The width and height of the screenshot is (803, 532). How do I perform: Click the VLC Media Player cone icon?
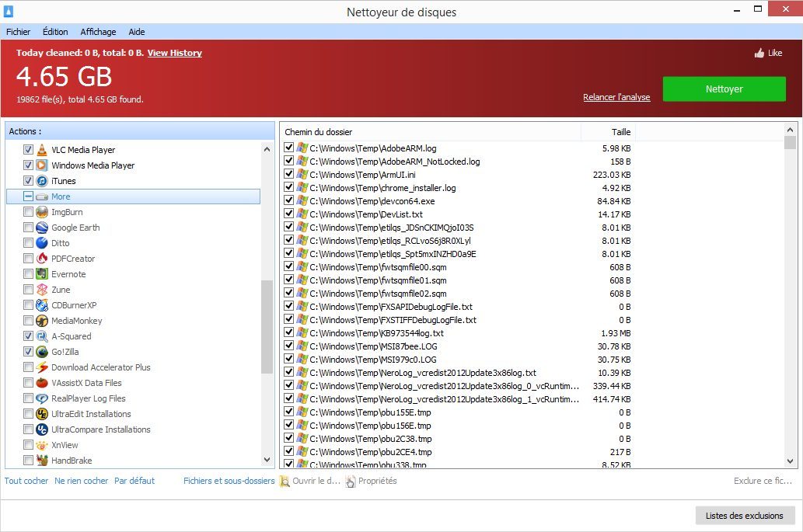click(42, 150)
